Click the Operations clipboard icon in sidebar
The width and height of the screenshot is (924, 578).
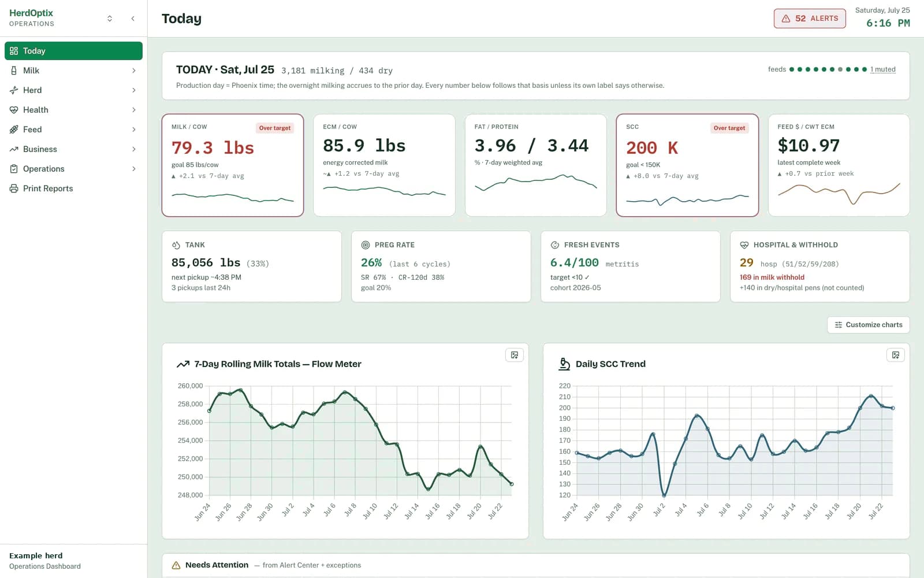(x=14, y=169)
